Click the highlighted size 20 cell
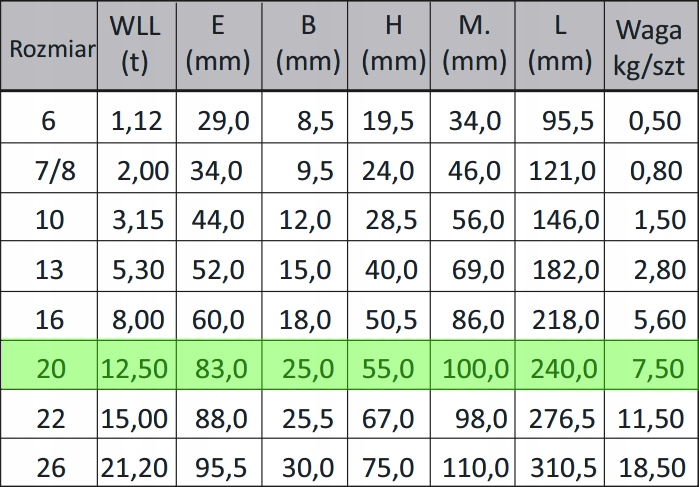699x487 pixels. (x=50, y=366)
